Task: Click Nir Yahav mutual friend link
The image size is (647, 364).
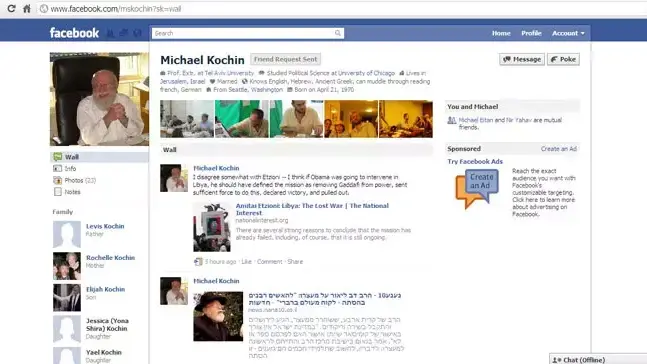Action: [x=519, y=120]
